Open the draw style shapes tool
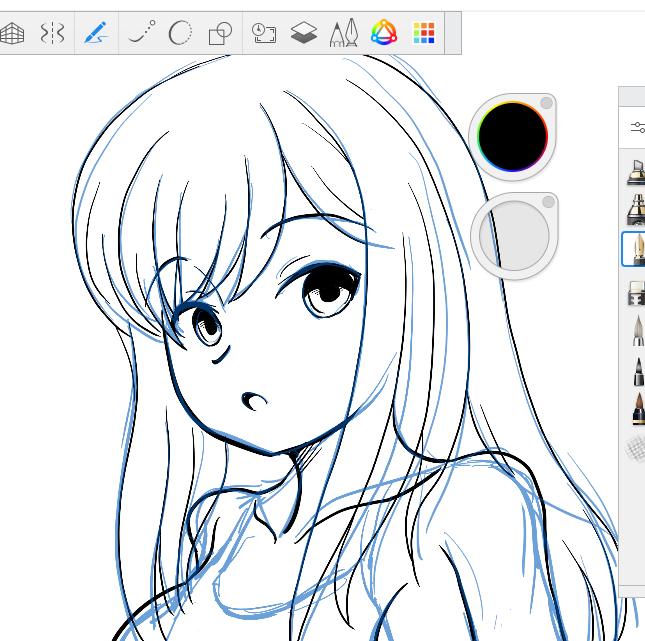 tap(220, 33)
